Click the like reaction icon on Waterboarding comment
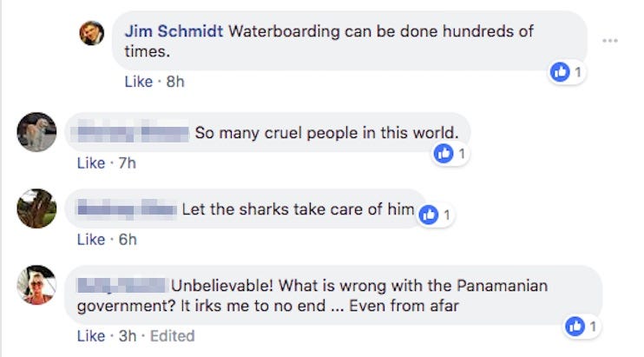 (561, 73)
